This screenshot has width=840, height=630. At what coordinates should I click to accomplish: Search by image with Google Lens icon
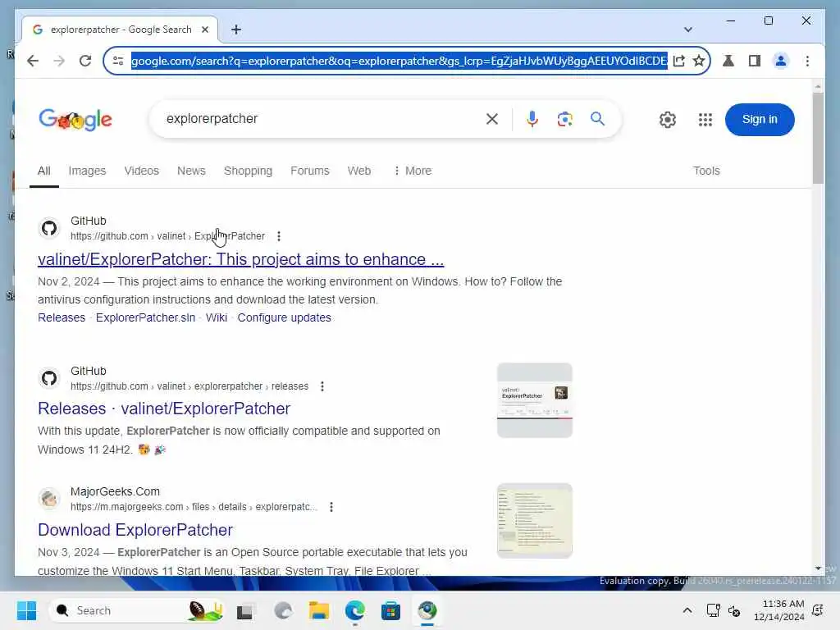click(564, 119)
